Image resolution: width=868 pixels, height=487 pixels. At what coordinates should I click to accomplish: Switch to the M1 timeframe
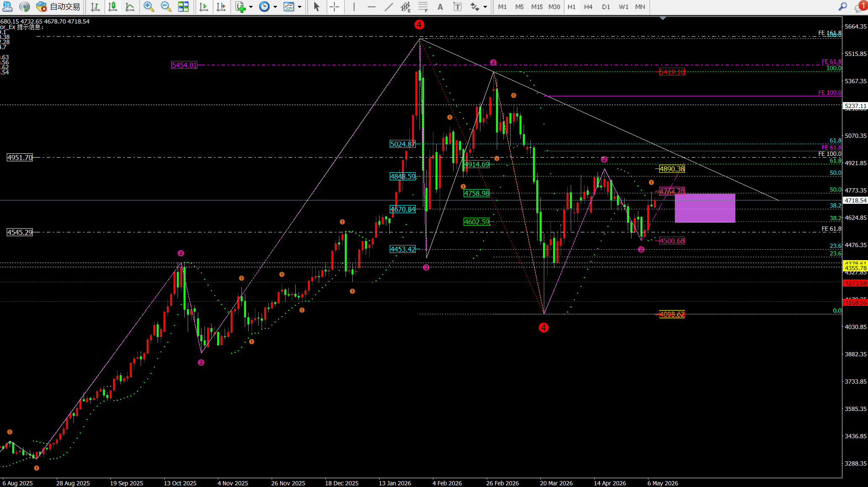[x=502, y=7]
